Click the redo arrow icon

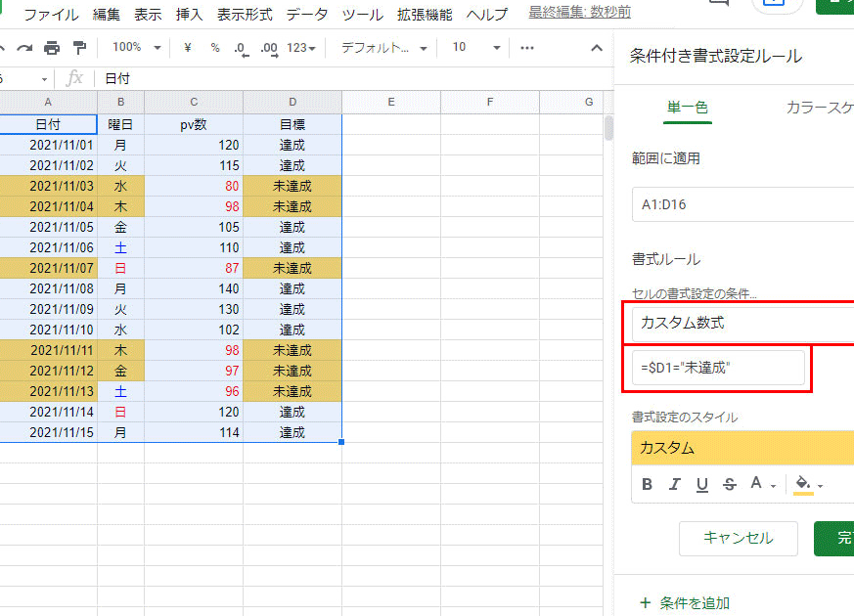pyautogui.click(x=24, y=49)
